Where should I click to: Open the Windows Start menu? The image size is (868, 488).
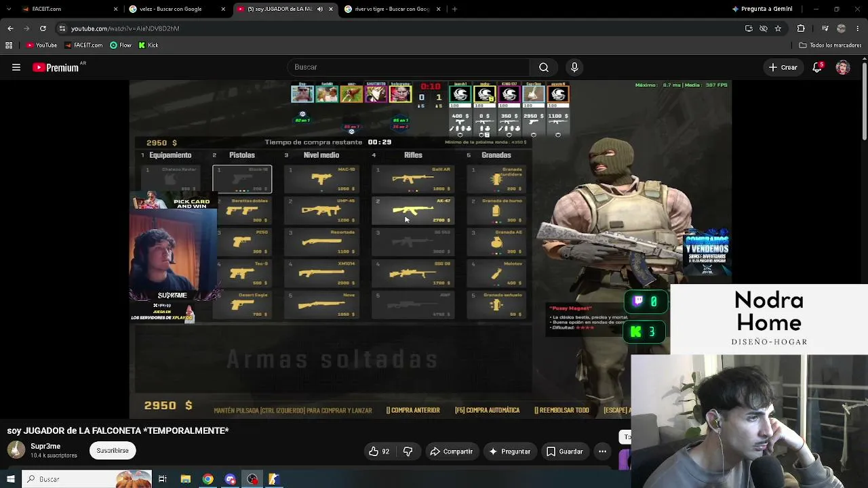coord(10,479)
